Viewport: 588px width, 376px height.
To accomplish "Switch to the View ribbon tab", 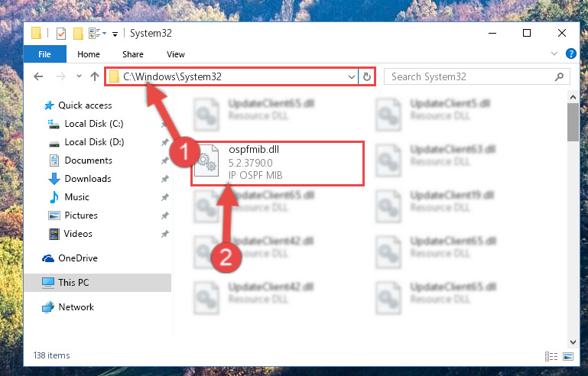I will (176, 54).
